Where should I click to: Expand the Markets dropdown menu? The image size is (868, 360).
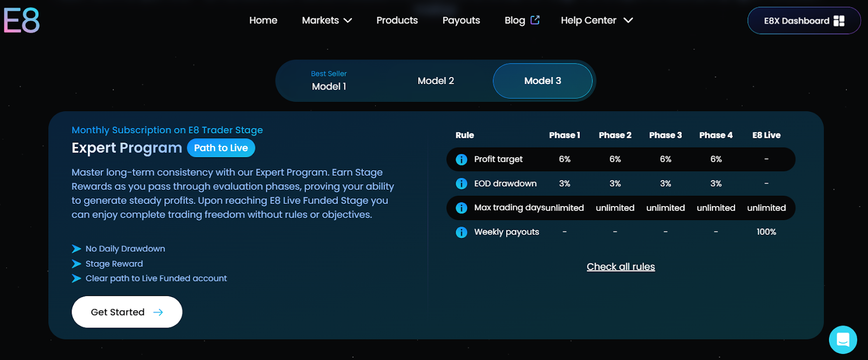pos(327,21)
